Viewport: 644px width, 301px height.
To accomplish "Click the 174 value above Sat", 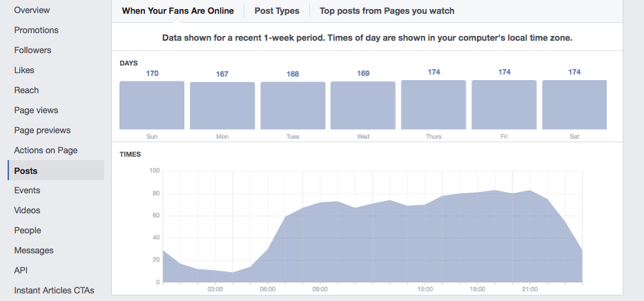I will tap(574, 72).
